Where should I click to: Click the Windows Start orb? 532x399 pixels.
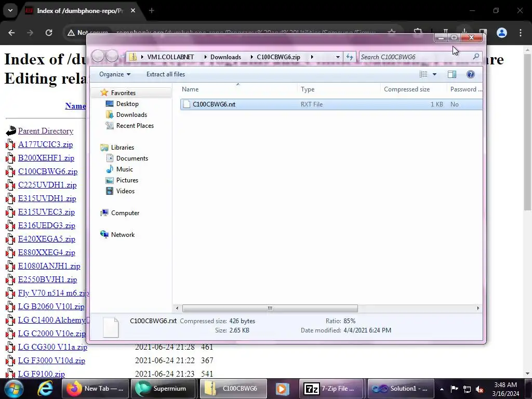point(14,389)
